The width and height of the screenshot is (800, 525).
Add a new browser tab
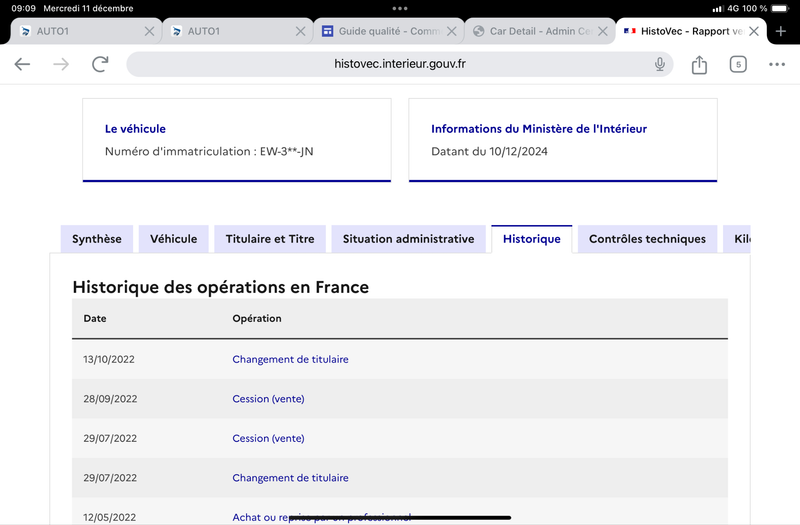tap(781, 31)
